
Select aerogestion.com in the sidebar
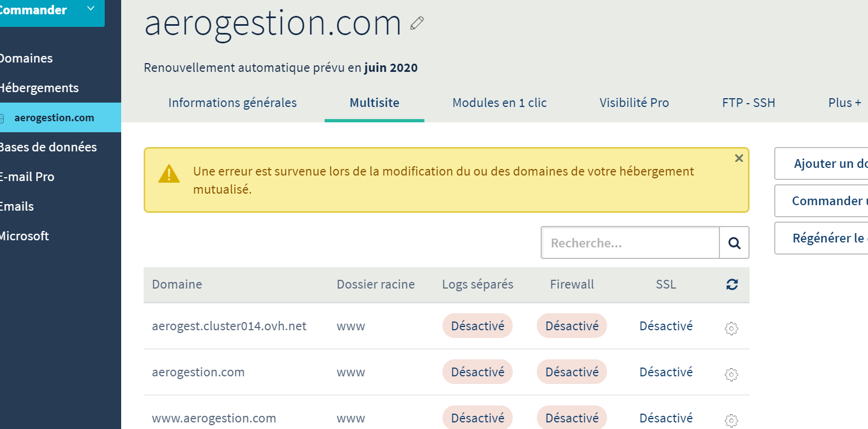point(54,117)
